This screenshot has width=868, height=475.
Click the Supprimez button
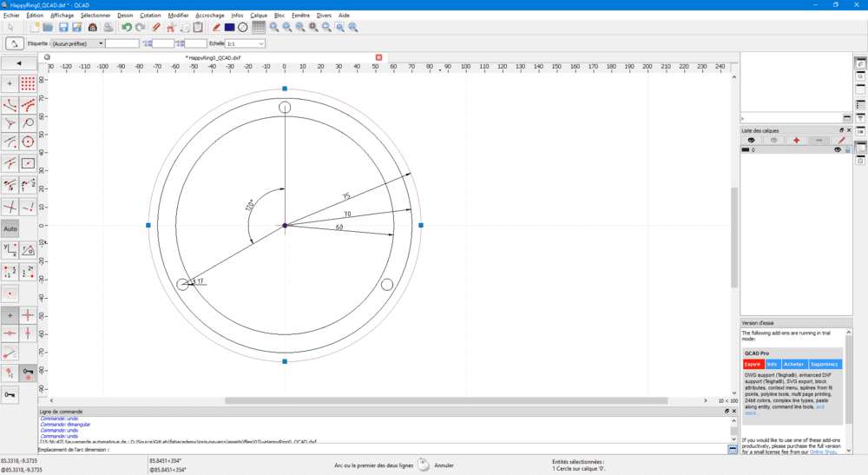(825, 364)
